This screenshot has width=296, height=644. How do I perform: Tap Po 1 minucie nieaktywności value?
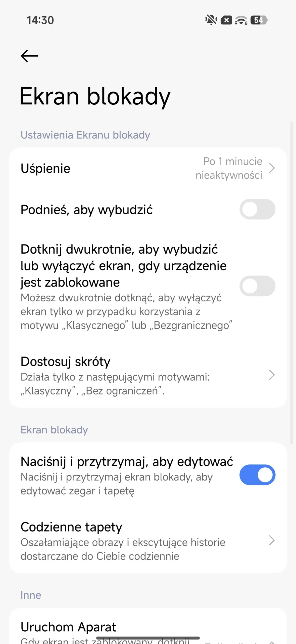[229, 168]
